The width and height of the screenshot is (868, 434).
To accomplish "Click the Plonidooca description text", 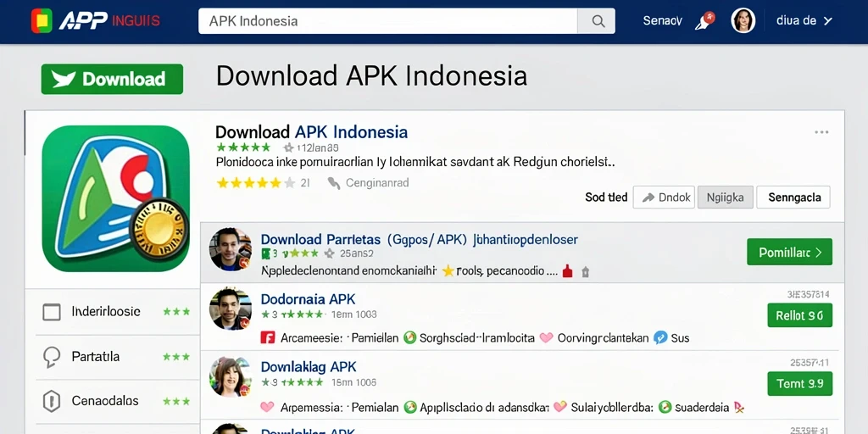I will pos(415,163).
